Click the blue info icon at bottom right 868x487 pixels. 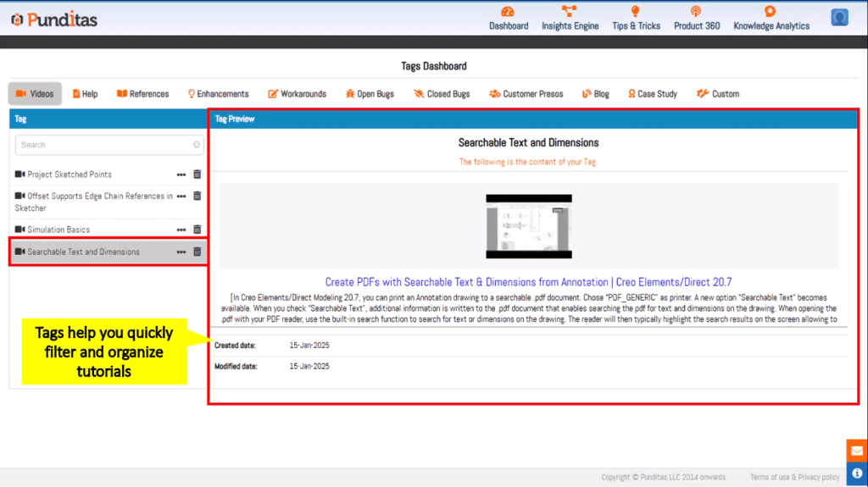click(857, 473)
